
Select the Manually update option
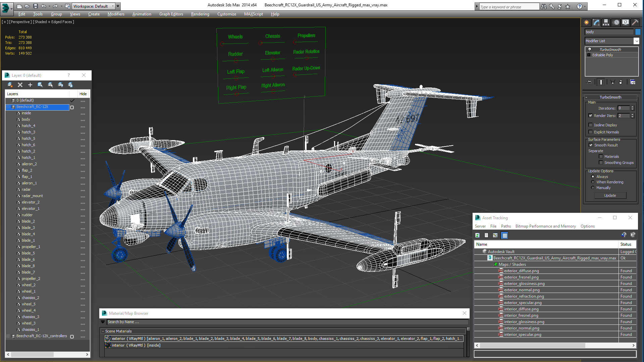pyautogui.click(x=593, y=188)
